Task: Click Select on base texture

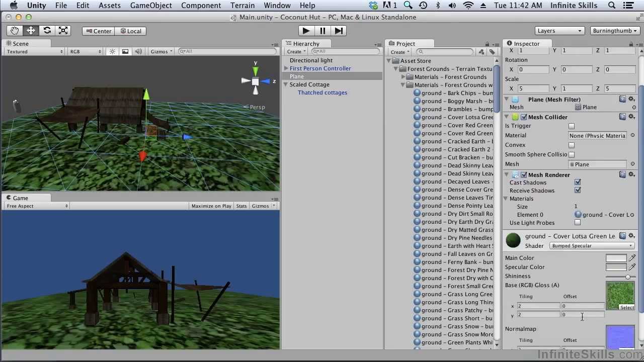Action: (x=627, y=307)
